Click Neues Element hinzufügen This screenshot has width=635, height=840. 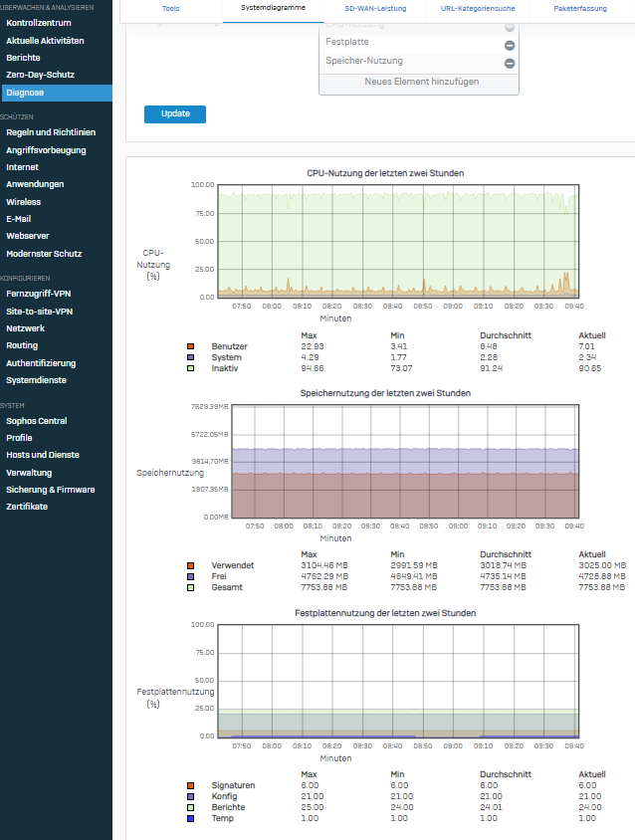421,82
